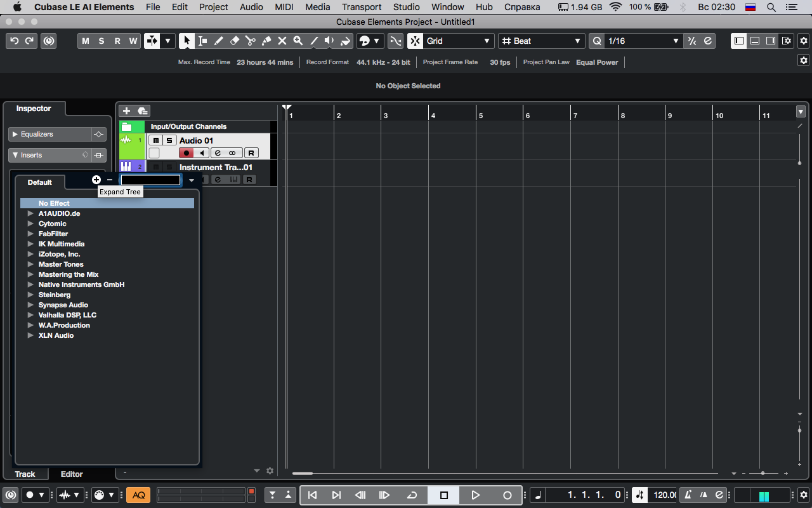Click the transport Record button
The height and width of the screenshot is (508, 812).
507,495
